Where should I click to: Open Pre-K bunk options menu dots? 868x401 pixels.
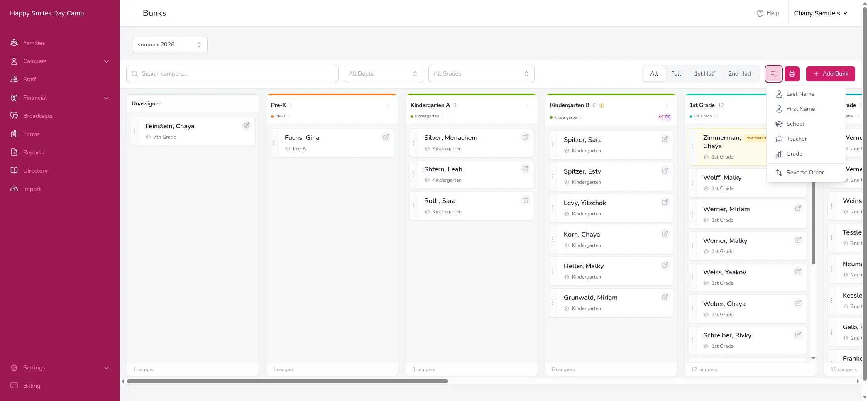388,105
